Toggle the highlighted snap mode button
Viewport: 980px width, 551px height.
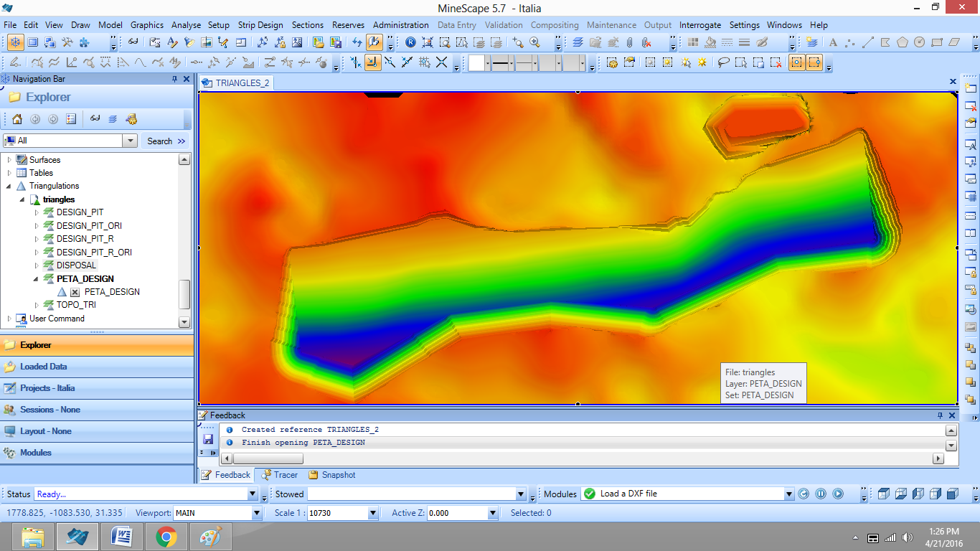[x=372, y=63]
